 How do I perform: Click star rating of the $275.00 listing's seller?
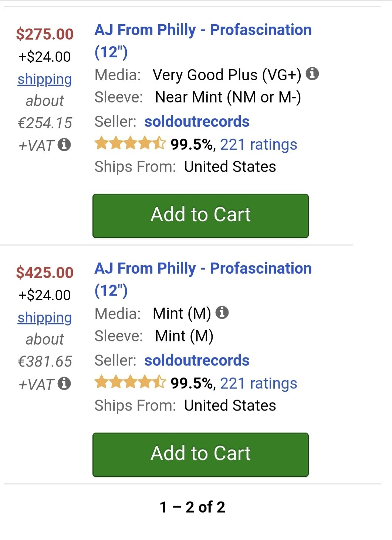click(130, 144)
